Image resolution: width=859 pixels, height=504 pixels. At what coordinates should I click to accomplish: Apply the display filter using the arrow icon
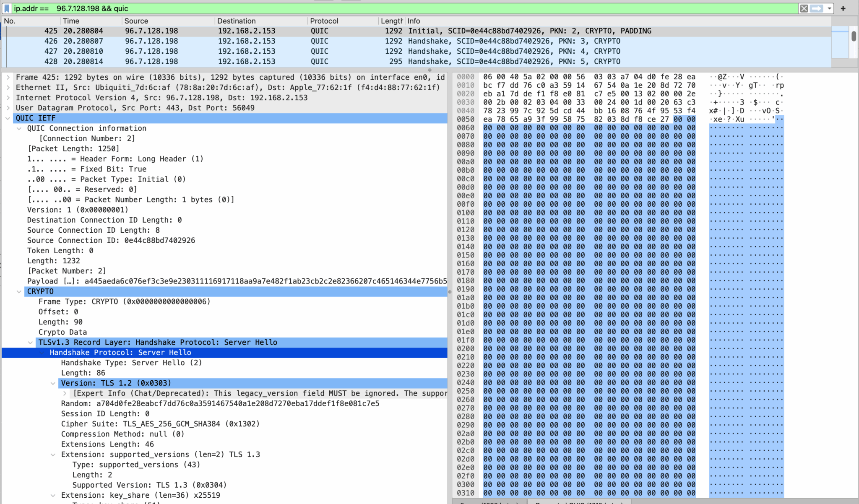point(817,8)
